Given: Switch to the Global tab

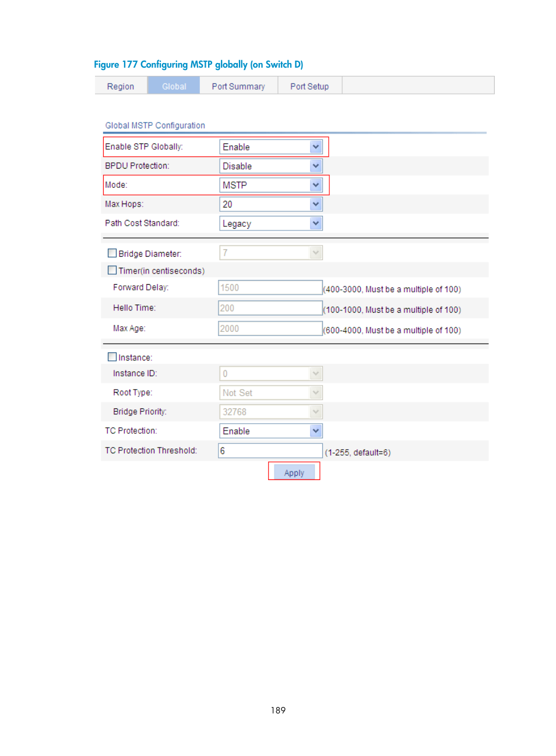Looking at the screenshot, I should (x=174, y=86).
